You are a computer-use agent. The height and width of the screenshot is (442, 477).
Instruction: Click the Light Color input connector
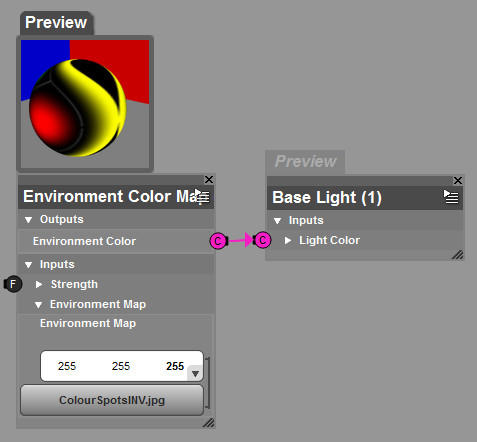point(262,240)
